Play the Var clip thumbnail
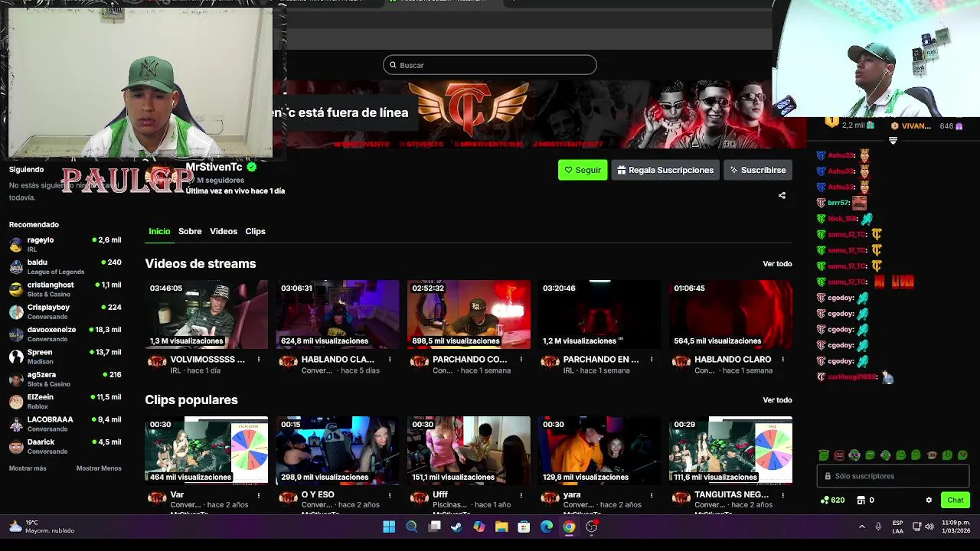This screenshot has width=980, height=551. coord(207,450)
